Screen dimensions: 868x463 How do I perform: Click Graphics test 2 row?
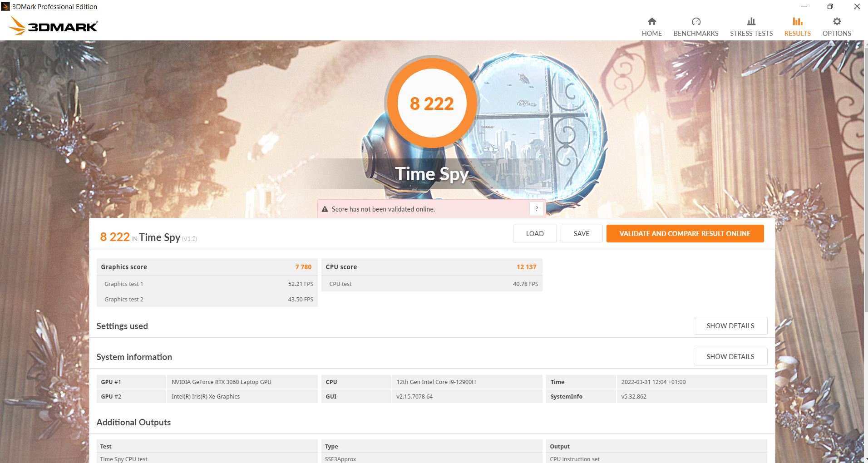click(x=207, y=299)
